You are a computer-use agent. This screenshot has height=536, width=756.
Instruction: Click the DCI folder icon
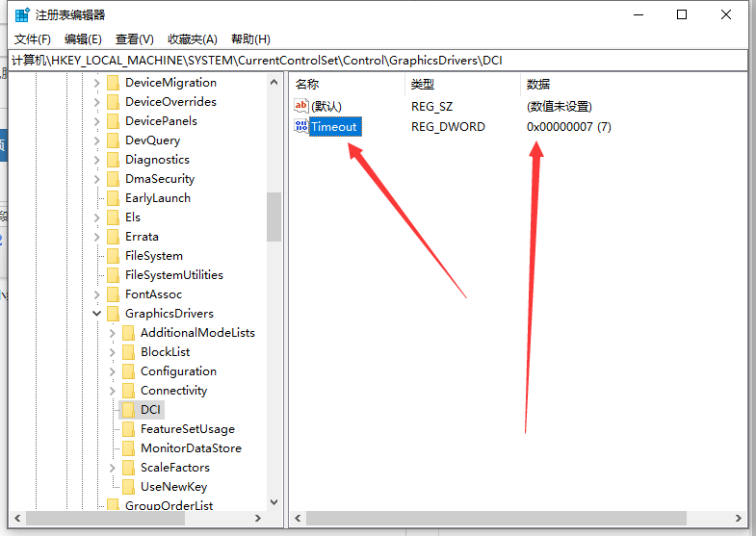point(128,409)
